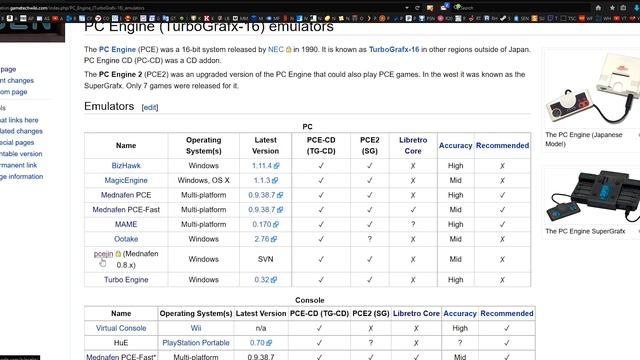Open the Turbo Engine link
This screenshot has width=640, height=360.
(x=126, y=280)
